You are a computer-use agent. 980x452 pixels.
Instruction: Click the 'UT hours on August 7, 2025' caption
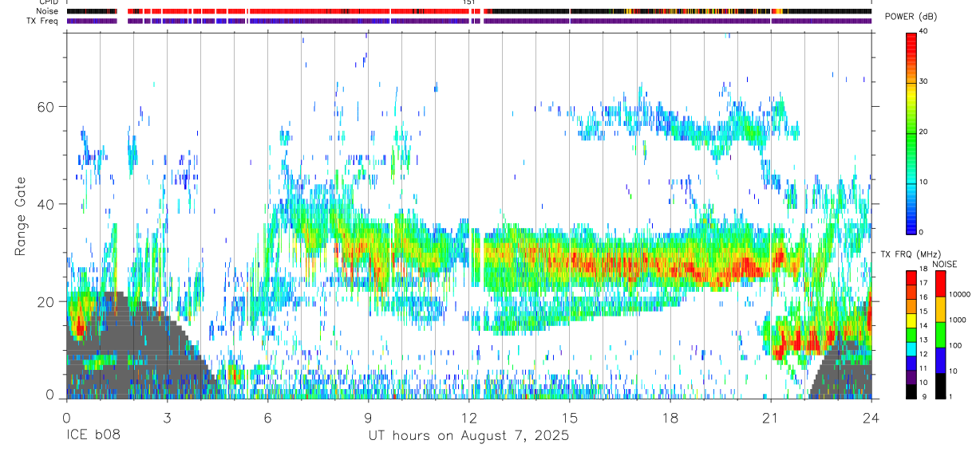tap(468, 436)
